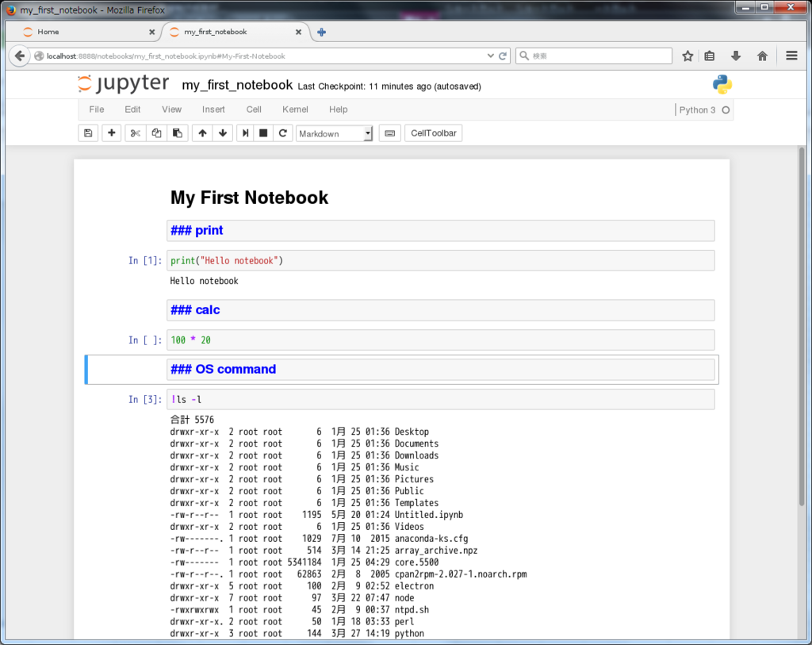
Task: Open the Edit menu
Action: [132, 109]
